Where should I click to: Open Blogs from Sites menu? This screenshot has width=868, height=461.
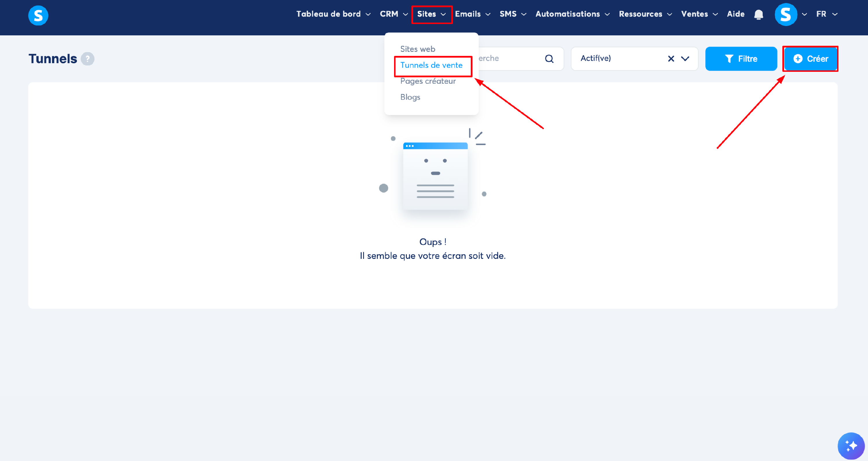(410, 97)
